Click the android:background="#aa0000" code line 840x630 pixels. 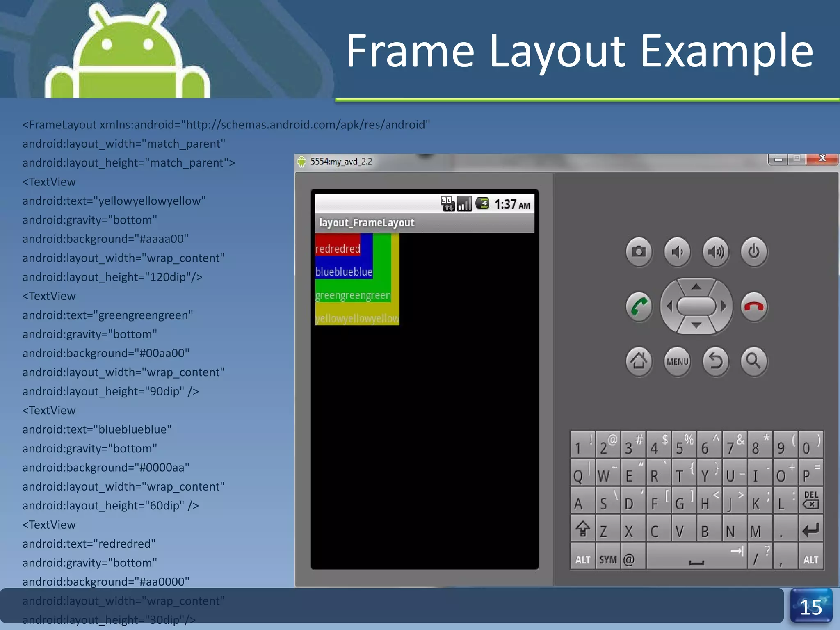[x=106, y=582]
